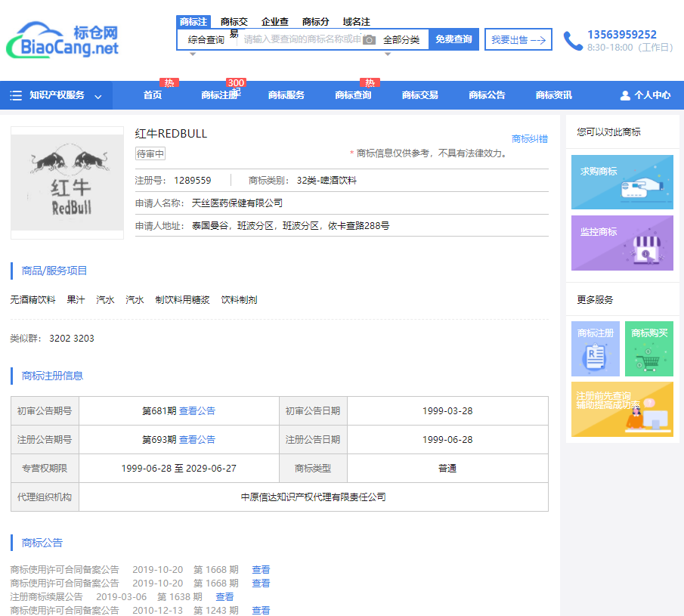
Task: Open 商标服务 in the navigation bar
Action: pyautogui.click(x=286, y=95)
